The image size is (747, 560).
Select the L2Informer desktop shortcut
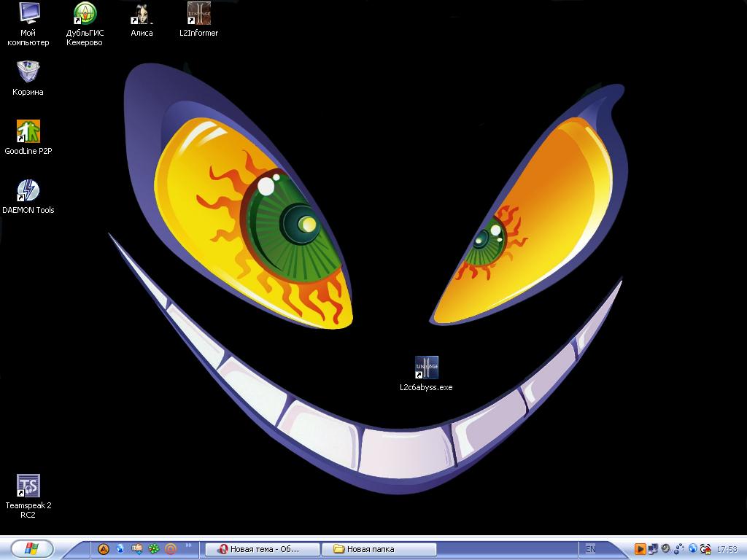[198, 20]
